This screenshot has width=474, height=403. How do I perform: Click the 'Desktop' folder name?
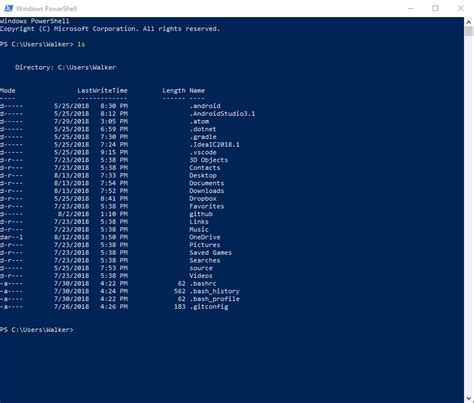coord(203,175)
